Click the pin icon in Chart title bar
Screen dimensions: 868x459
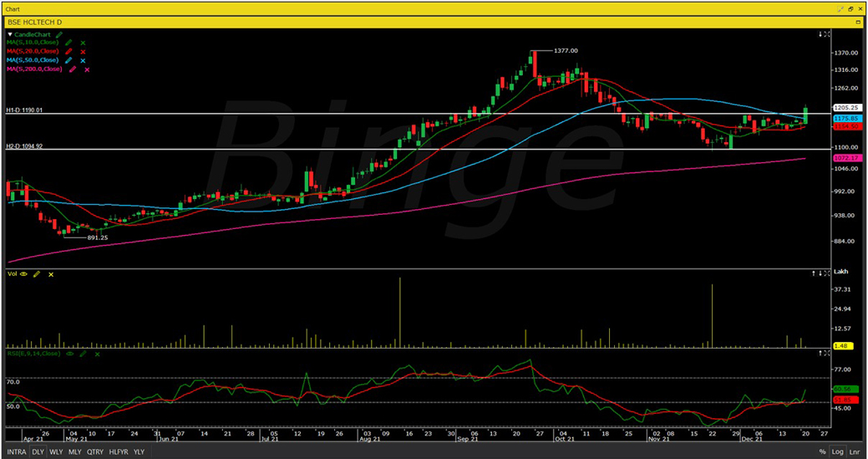click(x=840, y=9)
